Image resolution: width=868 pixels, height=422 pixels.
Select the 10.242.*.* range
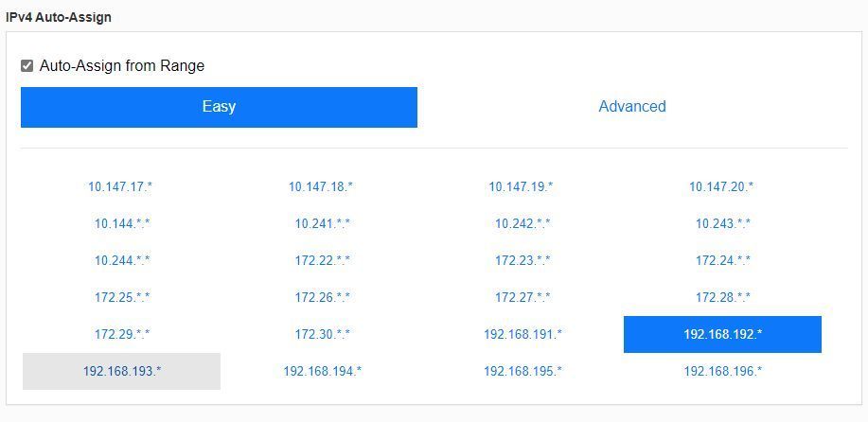[x=523, y=224]
